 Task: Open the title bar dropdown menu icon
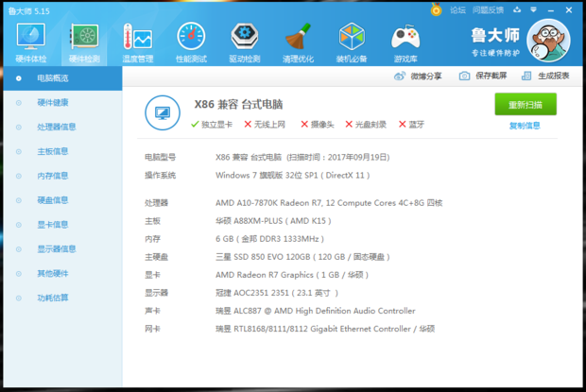click(x=534, y=9)
